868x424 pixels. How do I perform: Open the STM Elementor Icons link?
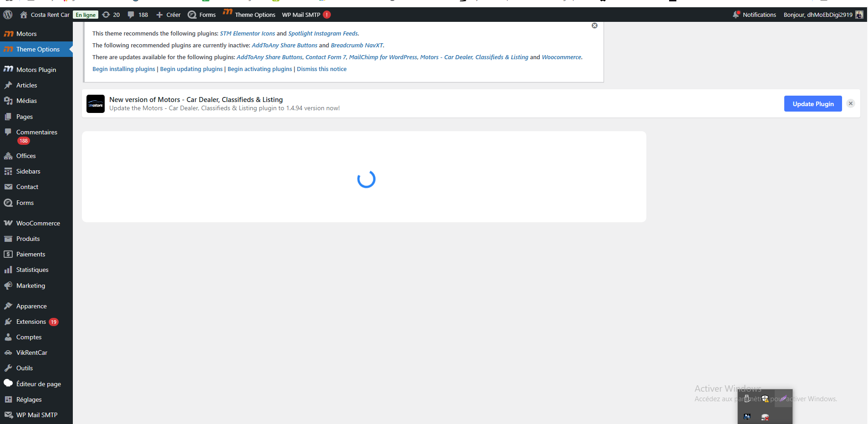pos(247,33)
